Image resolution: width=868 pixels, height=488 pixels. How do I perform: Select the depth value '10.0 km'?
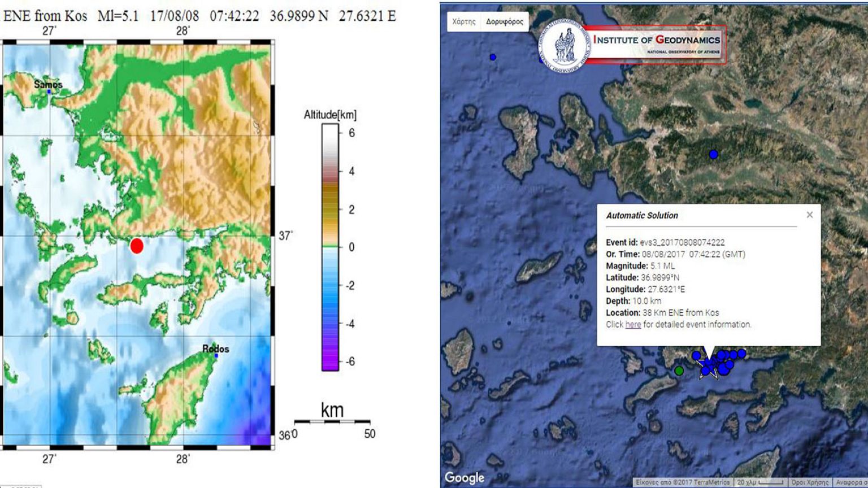click(x=646, y=301)
